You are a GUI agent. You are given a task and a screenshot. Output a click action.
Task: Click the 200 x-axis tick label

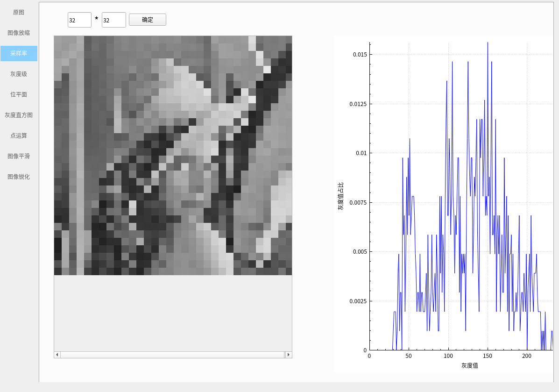point(527,356)
